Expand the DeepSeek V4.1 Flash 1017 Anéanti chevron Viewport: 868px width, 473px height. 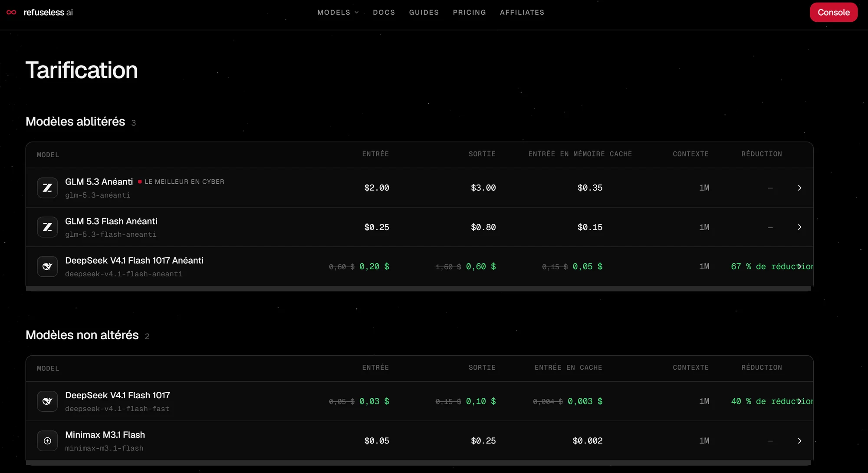(x=799, y=266)
